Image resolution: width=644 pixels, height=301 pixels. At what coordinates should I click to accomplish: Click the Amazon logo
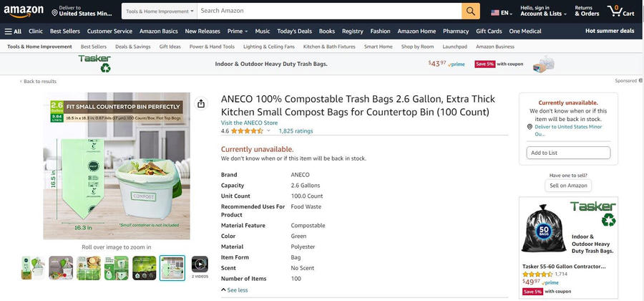click(x=24, y=11)
